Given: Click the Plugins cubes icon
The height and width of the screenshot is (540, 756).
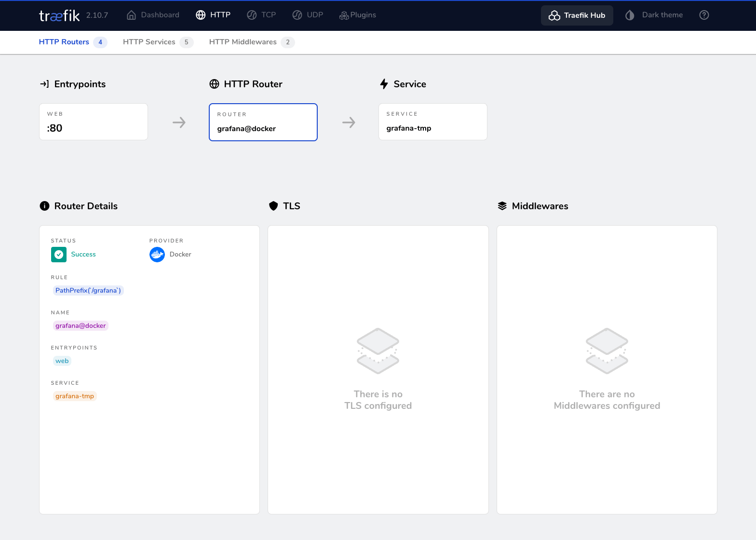Looking at the screenshot, I should pos(344,15).
